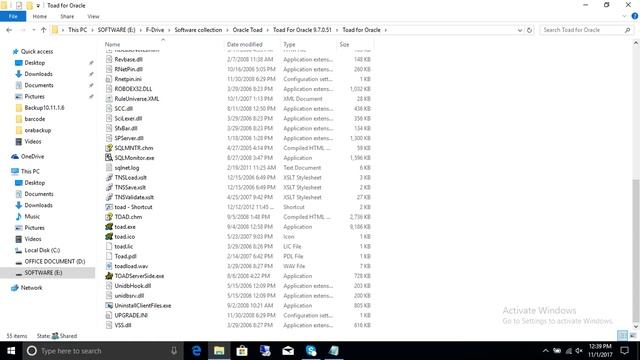Select TOAD.chm help file icon
Image resolution: width=640 pixels, height=360 pixels.
point(109,217)
